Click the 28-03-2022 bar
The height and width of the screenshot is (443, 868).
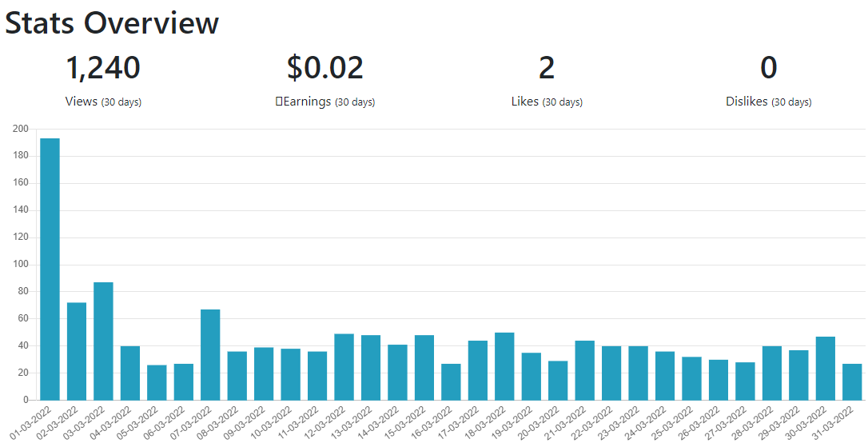click(x=771, y=373)
